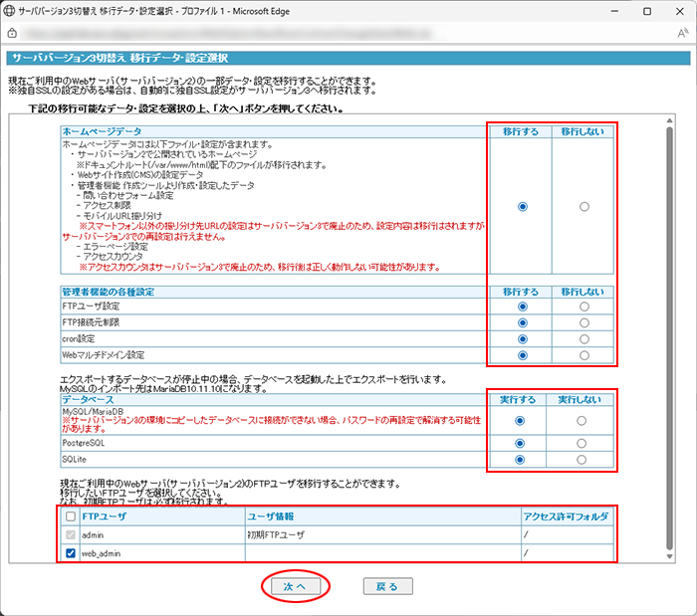Select 実行しない for MySQL/MariaDB
The height and width of the screenshot is (616, 697).
[x=584, y=422]
